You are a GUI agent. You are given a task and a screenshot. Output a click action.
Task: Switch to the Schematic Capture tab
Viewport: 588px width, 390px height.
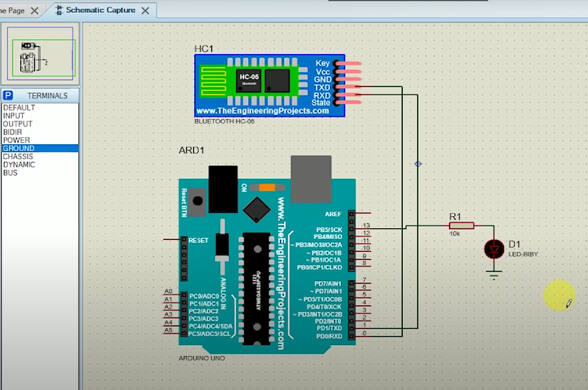point(100,10)
